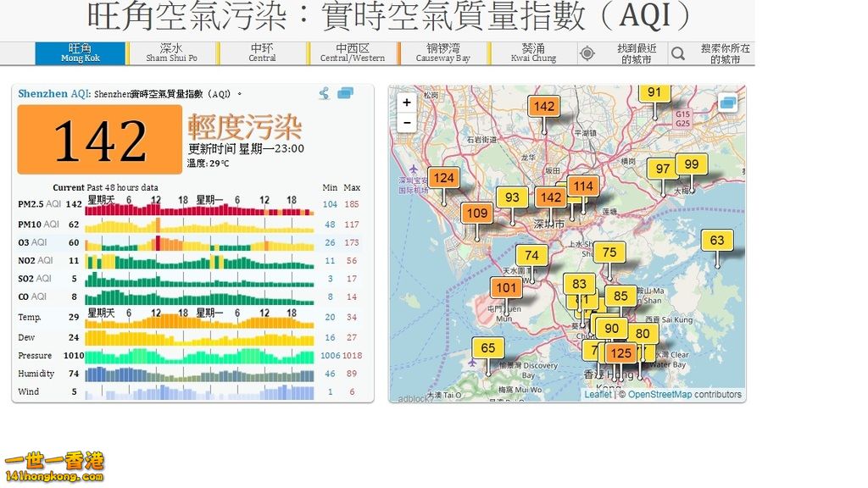This screenshot has width=868, height=488.
Task: Zoom in the map with plus button
Action: coord(407,103)
